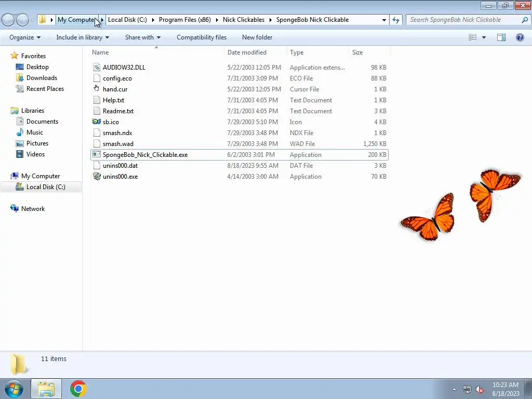Click the sb.ico SpongeBob icon
The image size is (532, 399).
97,122
